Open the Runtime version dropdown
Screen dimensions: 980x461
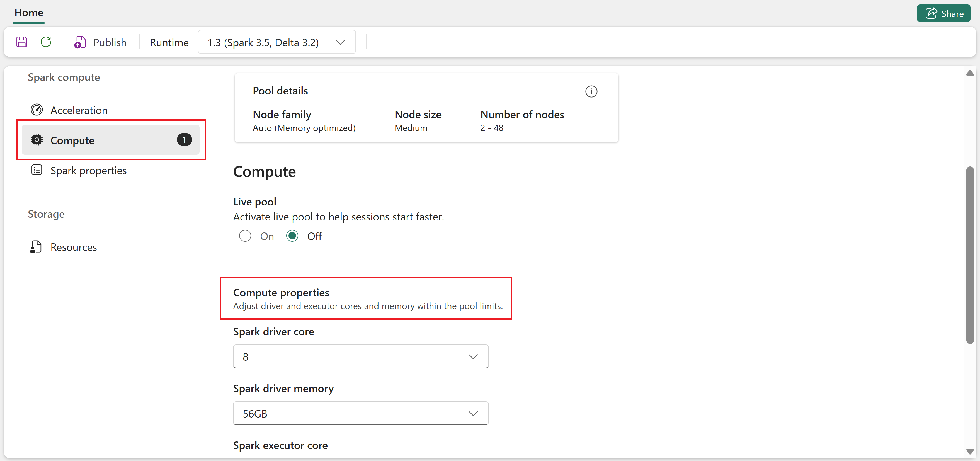276,42
